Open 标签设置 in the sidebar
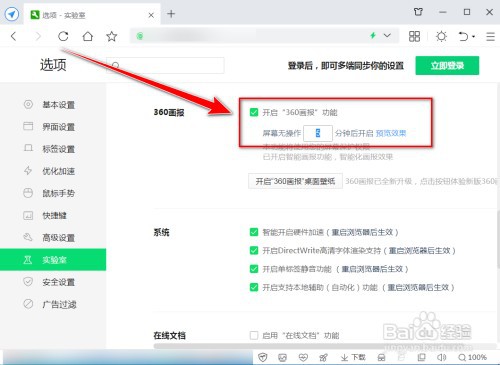The height and width of the screenshot is (365, 500). [53, 149]
